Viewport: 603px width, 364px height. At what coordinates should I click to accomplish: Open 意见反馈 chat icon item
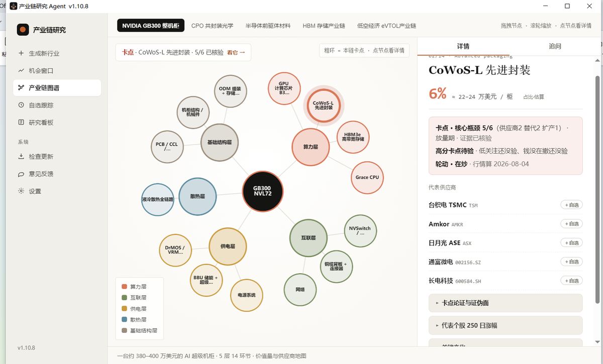tap(21, 174)
